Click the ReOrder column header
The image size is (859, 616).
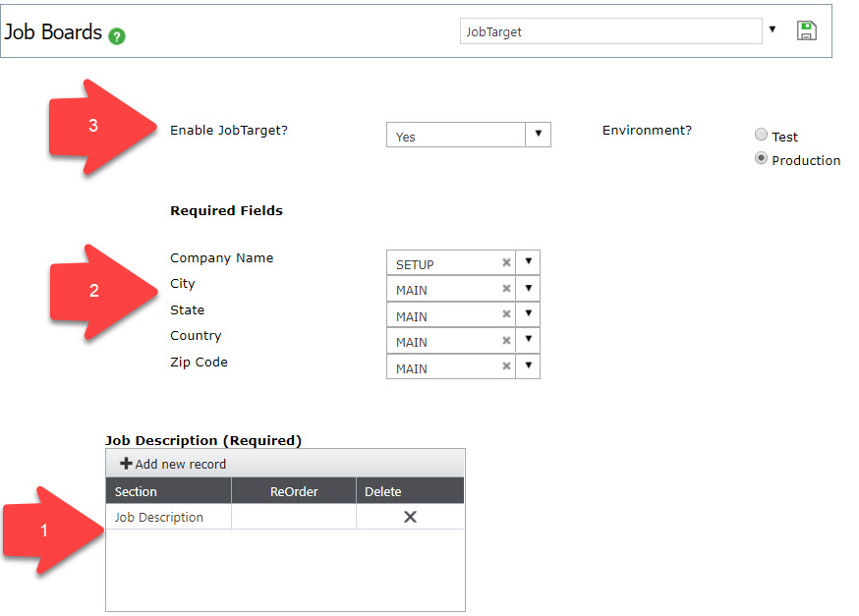pos(294,491)
